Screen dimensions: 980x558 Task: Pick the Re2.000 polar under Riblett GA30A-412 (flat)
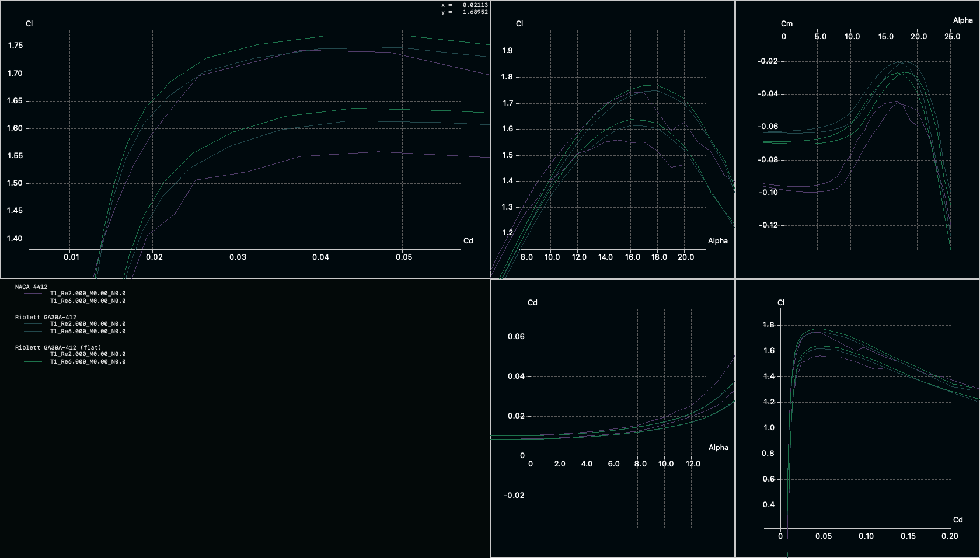[x=88, y=354]
